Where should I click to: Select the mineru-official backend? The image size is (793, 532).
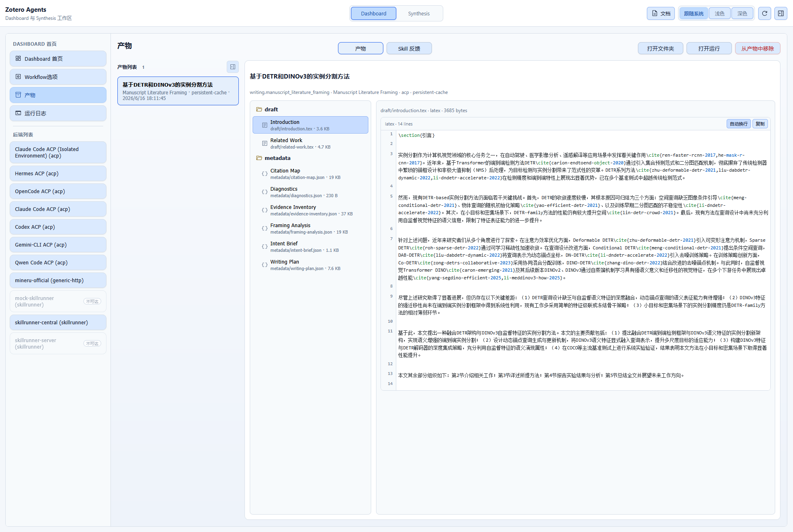point(58,280)
